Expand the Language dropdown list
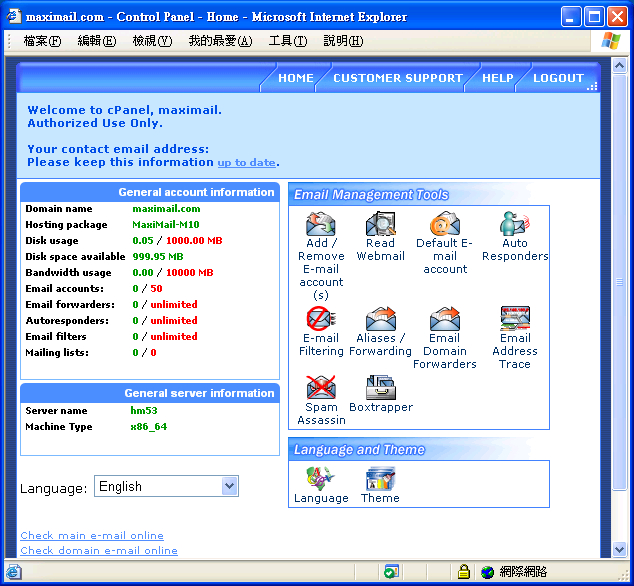Viewport: 634px width, 586px height. click(229, 486)
